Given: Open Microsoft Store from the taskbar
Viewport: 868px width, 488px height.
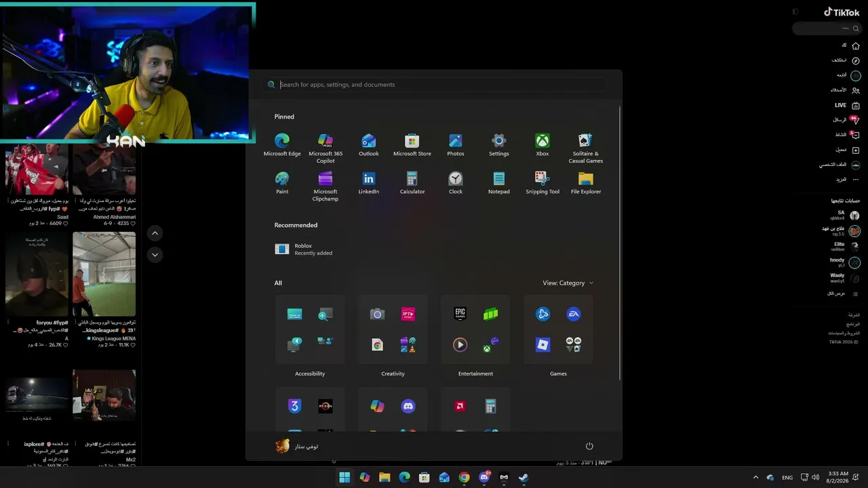Looking at the screenshot, I should 424,477.
